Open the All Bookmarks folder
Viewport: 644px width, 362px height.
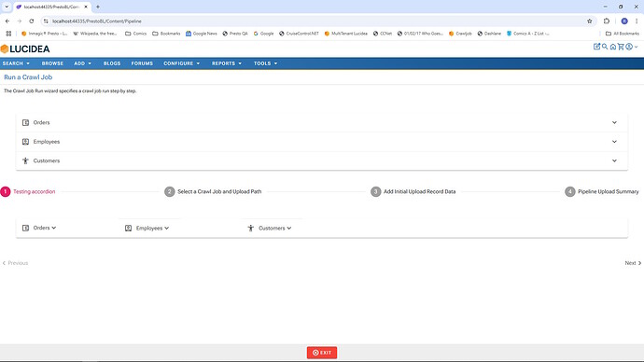[x=623, y=34]
